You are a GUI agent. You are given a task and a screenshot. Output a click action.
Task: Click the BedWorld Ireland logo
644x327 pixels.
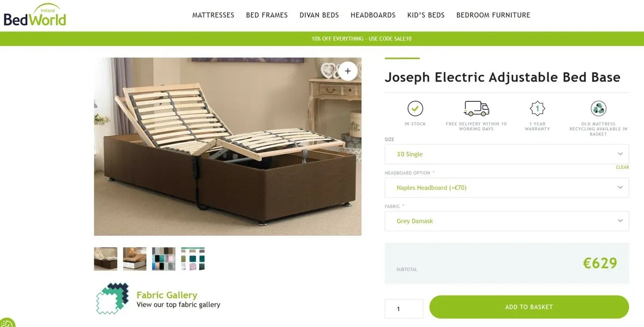point(34,15)
